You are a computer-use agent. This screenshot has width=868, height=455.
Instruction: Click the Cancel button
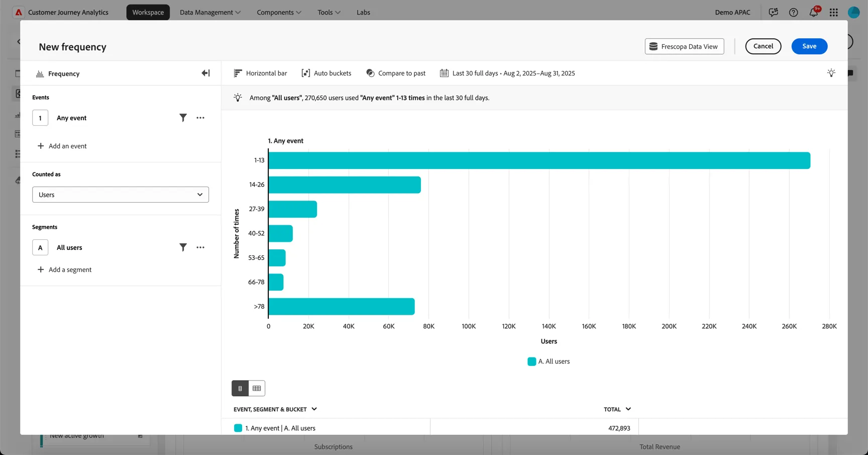[x=763, y=46]
